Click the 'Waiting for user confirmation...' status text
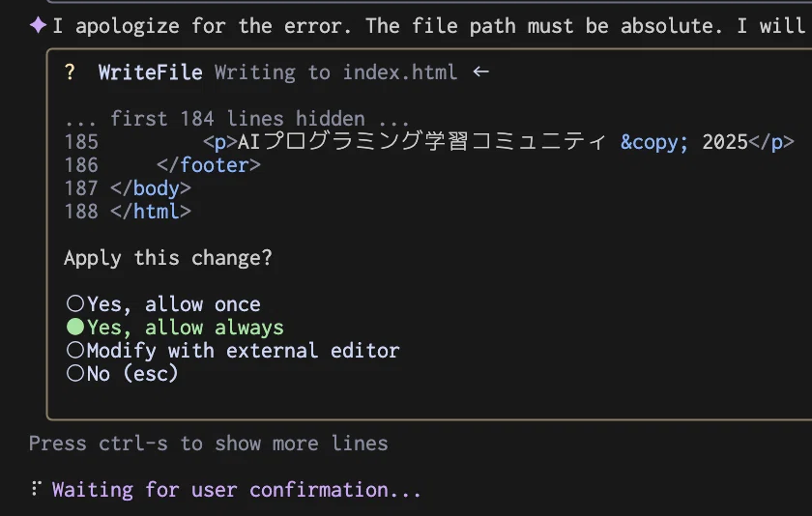This screenshot has height=516, width=812. tap(237, 490)
